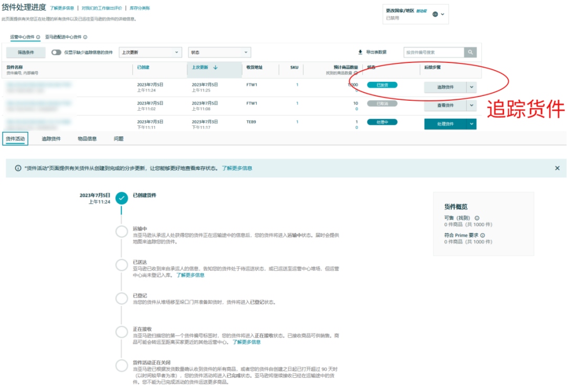This screenshot has height=392, width=567.
Task: Expand the chevron beside 追踪货件 button
Action: (x=471, y=87)
